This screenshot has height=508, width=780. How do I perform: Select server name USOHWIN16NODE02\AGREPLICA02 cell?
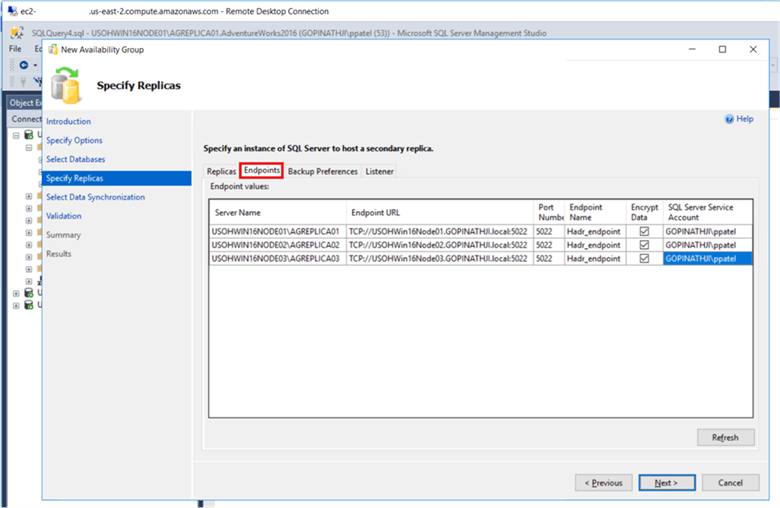click(x=278, y=245)
